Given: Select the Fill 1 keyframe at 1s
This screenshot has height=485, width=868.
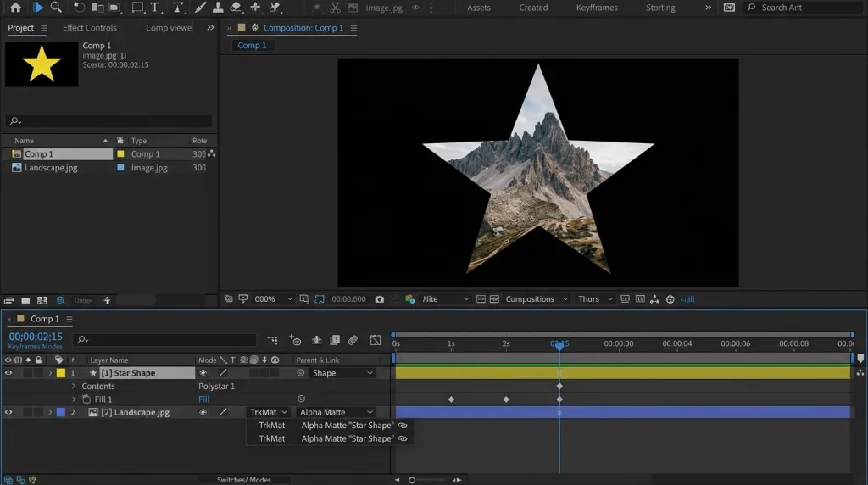Looking at the screenshot, I should click(451, 399).
